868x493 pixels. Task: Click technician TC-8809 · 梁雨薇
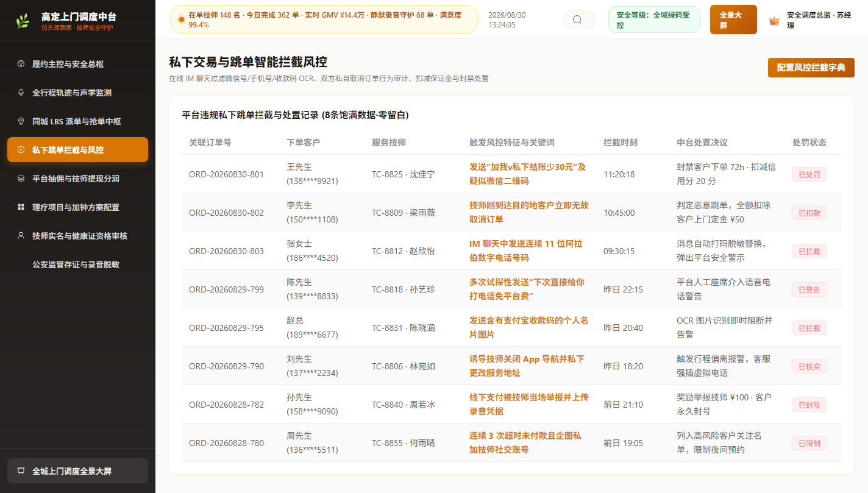click(404, 213)
